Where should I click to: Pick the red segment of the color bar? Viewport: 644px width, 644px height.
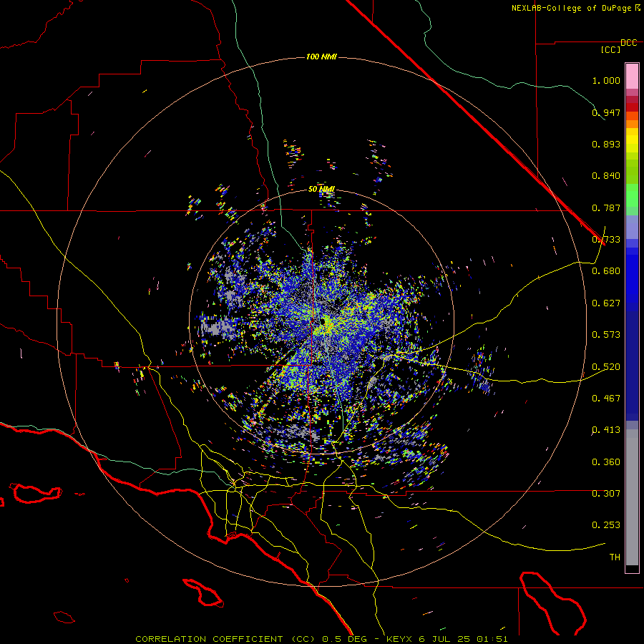632,107
